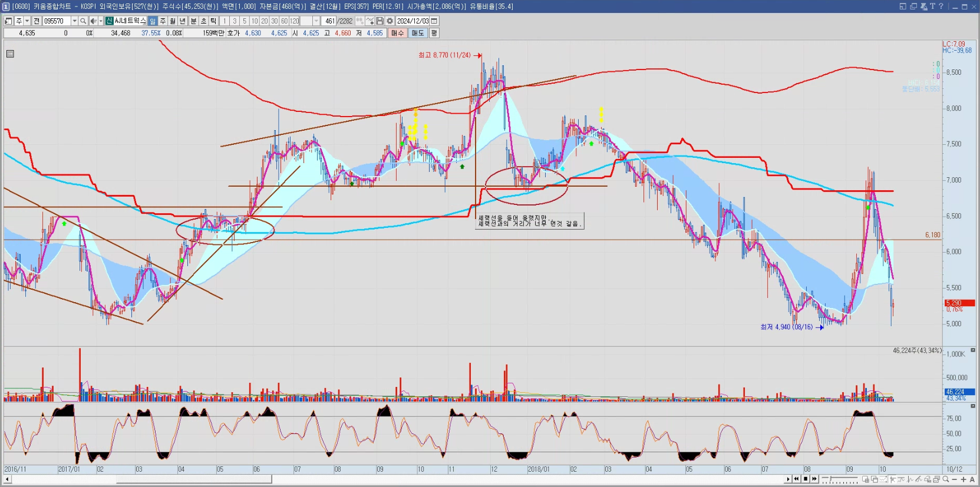
Task: Click the add-chart-window icon at bottom
Action: coord(866,479)
